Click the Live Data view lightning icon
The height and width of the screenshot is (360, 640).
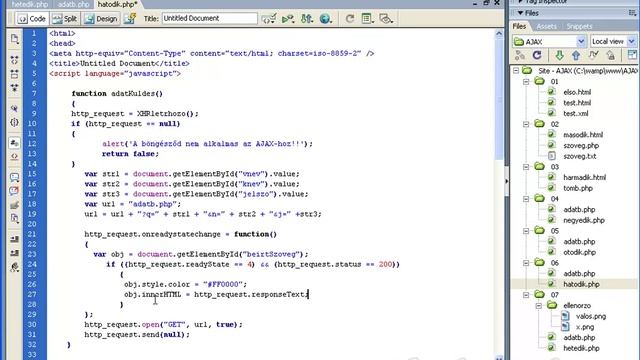click(130, 18)
